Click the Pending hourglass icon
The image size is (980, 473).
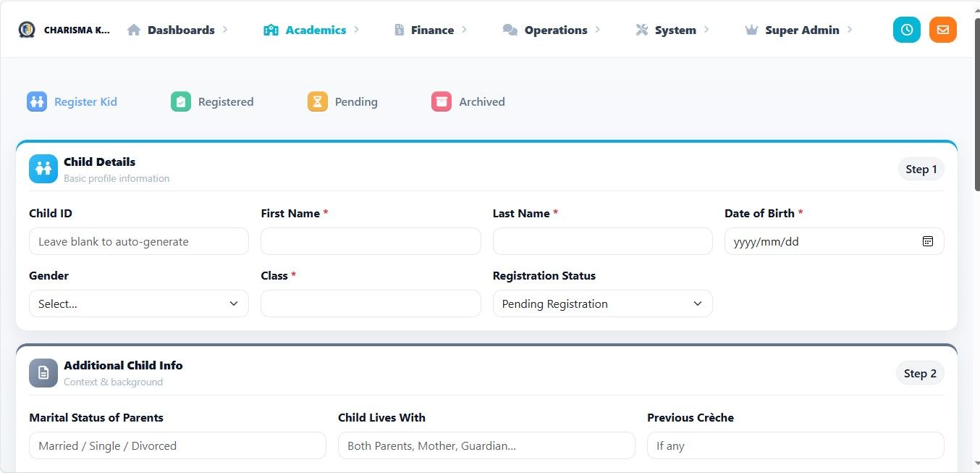pyautogui.click(x=318, y=101)
